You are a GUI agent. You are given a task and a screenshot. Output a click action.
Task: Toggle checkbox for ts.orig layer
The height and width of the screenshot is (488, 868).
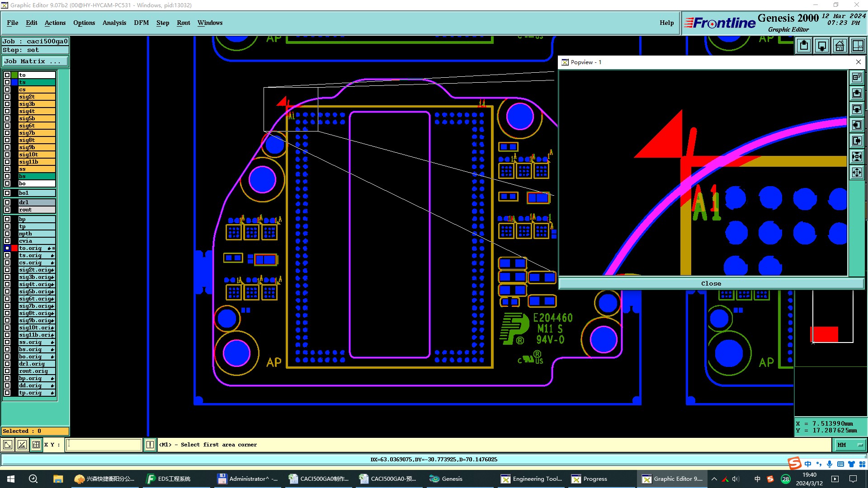coord(7,255)
